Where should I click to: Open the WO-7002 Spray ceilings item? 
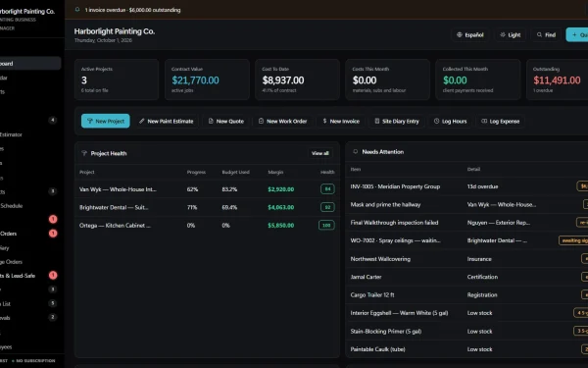coord(466,240)
